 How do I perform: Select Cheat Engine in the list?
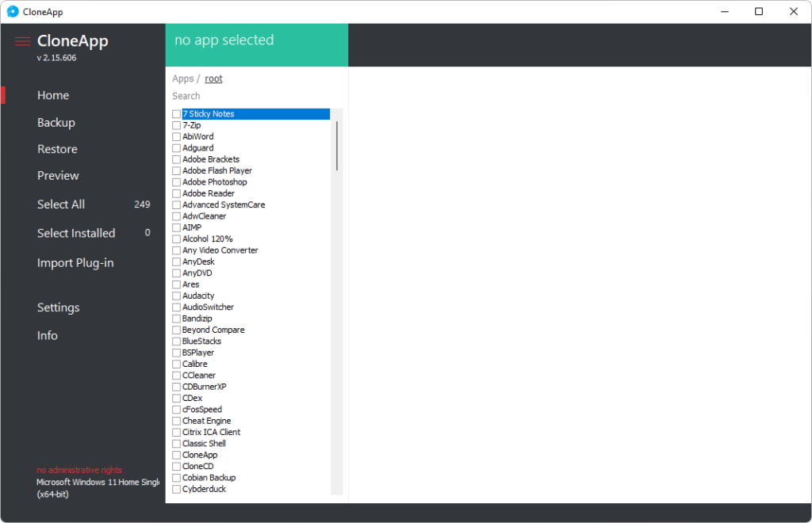pyautogui.click(x=207, y=421)
